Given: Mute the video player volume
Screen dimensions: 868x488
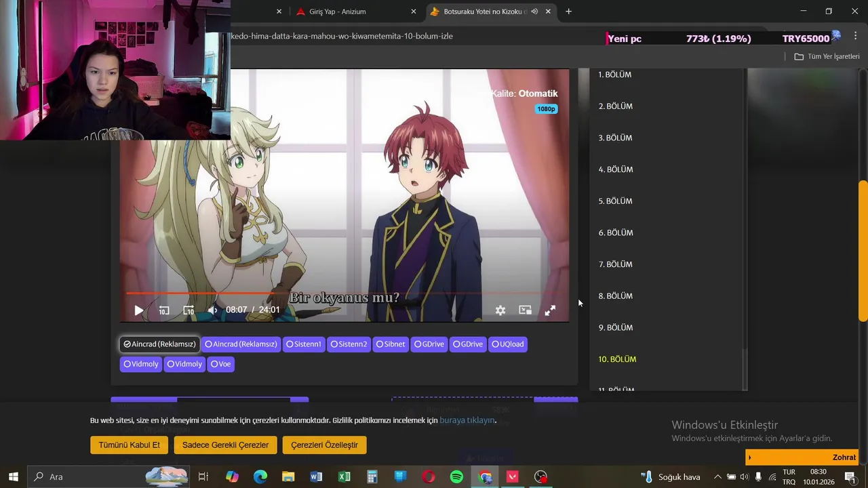Looking at the screenshot, I should tap(212, 310).
